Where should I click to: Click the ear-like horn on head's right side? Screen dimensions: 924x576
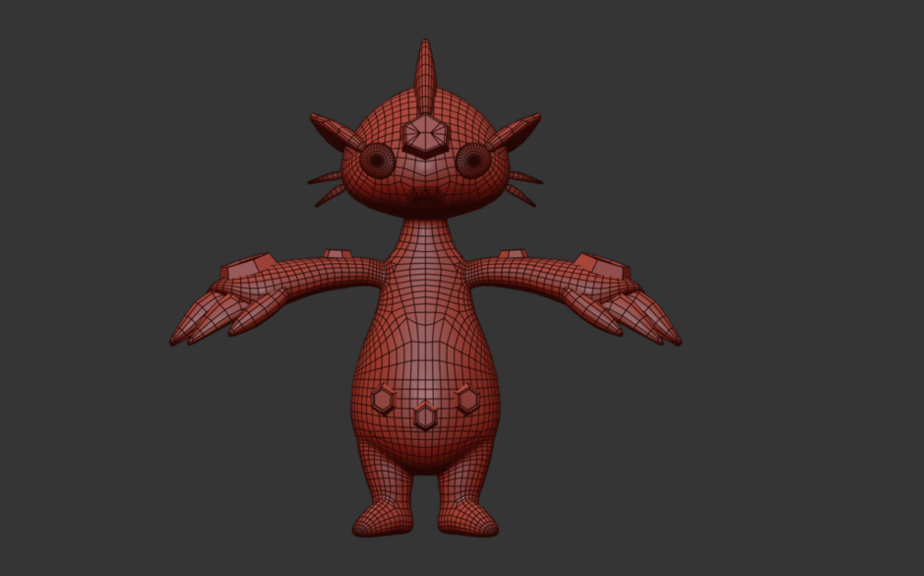(514, 132)
